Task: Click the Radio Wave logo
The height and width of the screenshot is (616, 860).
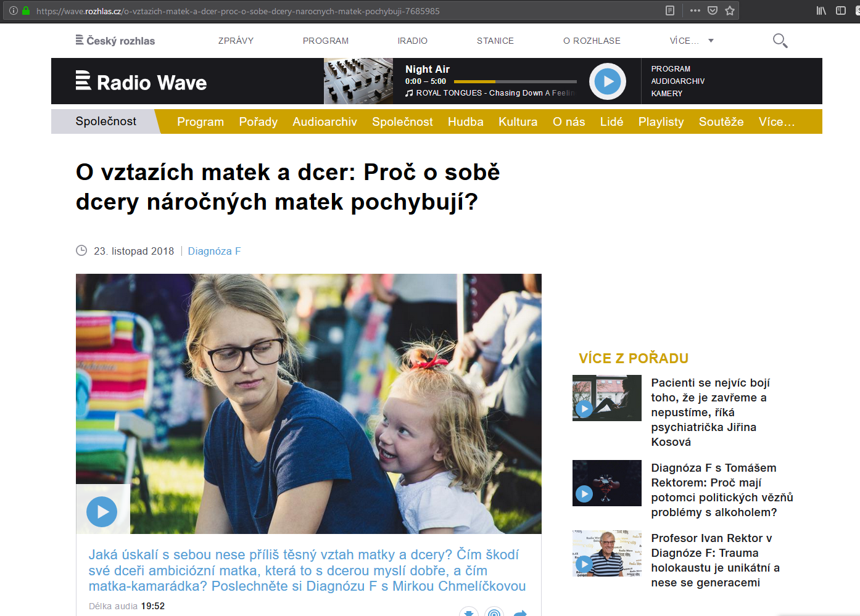Action: click(141, 82)
